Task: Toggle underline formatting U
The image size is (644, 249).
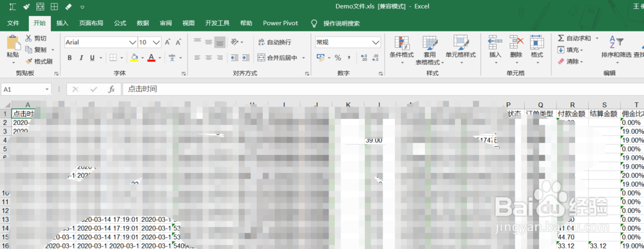Action: [x=92, y=58]
